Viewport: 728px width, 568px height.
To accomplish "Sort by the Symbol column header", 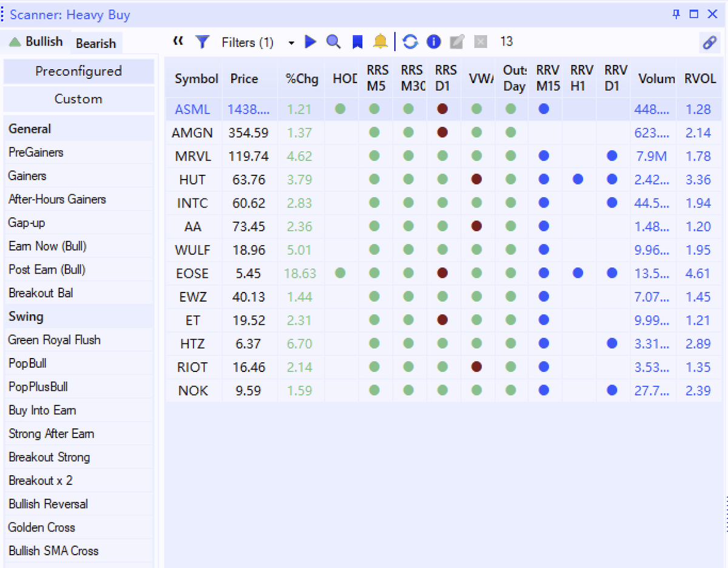I will coord(194,79).
